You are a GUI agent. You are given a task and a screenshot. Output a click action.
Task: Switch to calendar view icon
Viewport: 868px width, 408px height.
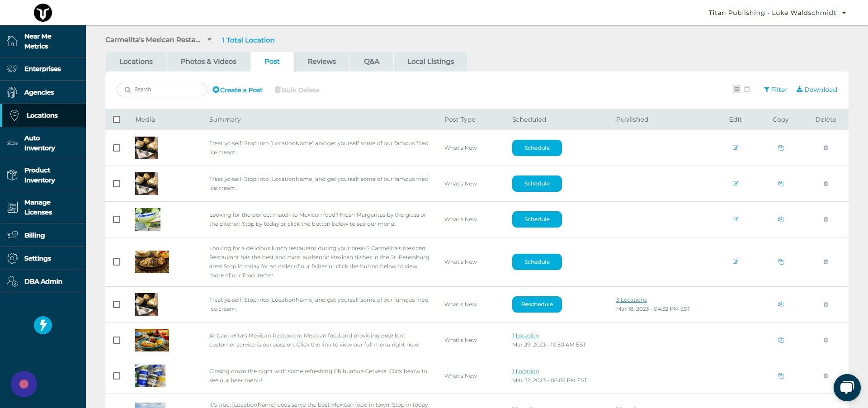click(x=747, y=89)
